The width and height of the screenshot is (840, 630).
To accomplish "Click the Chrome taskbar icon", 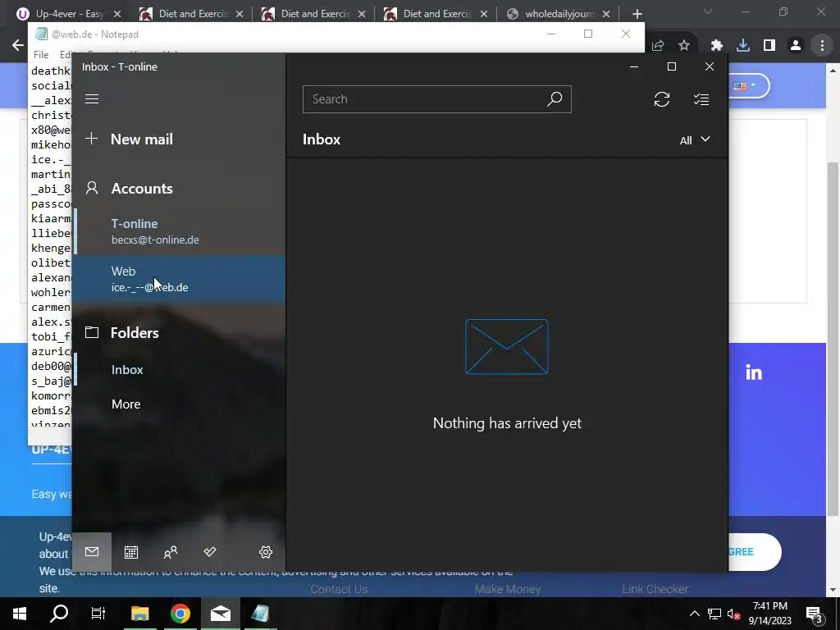I will (180, 614).
